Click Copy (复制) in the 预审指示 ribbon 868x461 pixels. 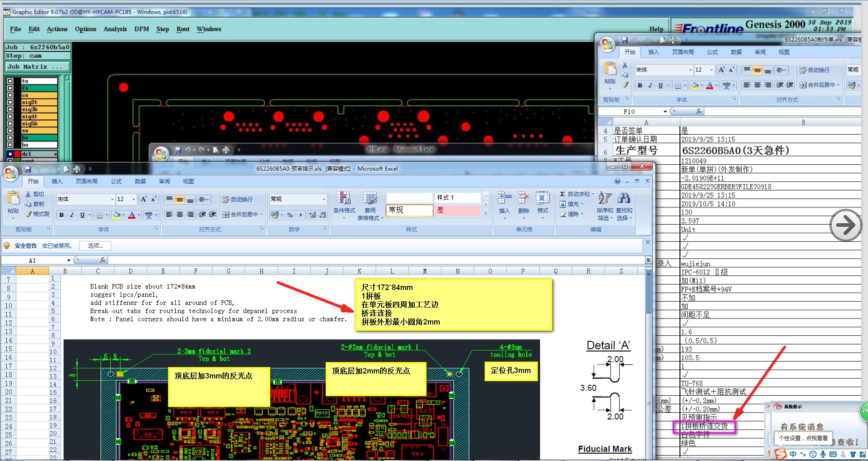(x=35, y=204)
